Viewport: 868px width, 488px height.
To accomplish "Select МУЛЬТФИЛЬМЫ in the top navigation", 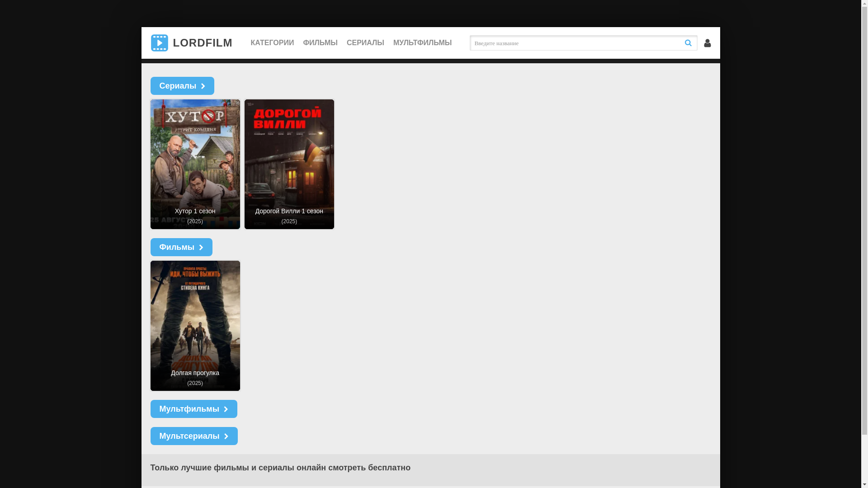I will point(422,43).
